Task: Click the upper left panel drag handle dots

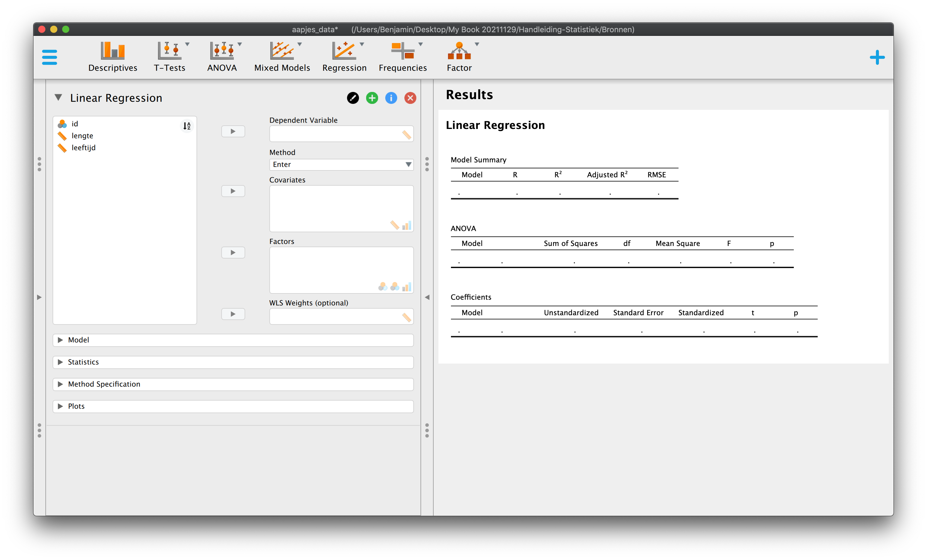Action: pyautogui.click(x=39, y=164)
